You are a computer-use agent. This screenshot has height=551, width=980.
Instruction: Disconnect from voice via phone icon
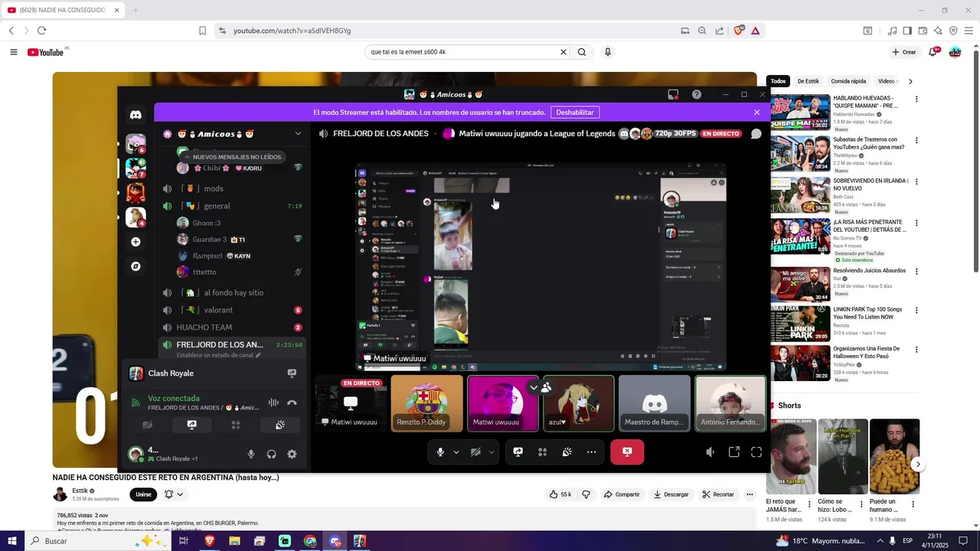click(x=292, y=403)
